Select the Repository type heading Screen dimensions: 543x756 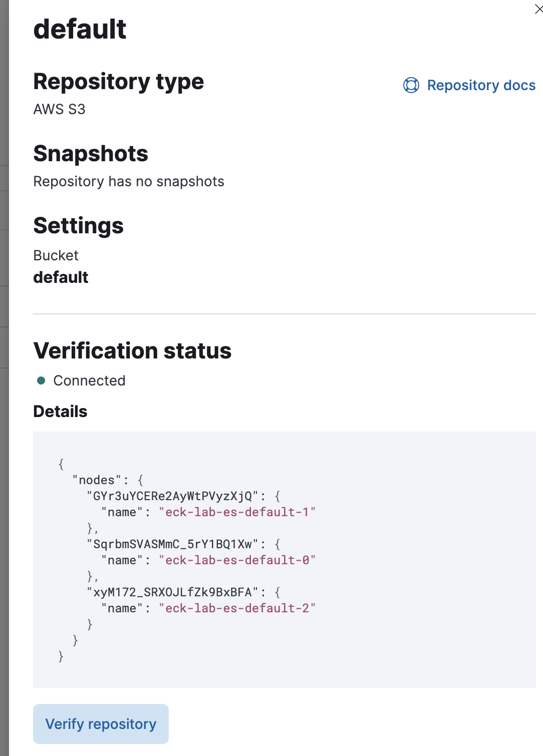click(118, 82)
